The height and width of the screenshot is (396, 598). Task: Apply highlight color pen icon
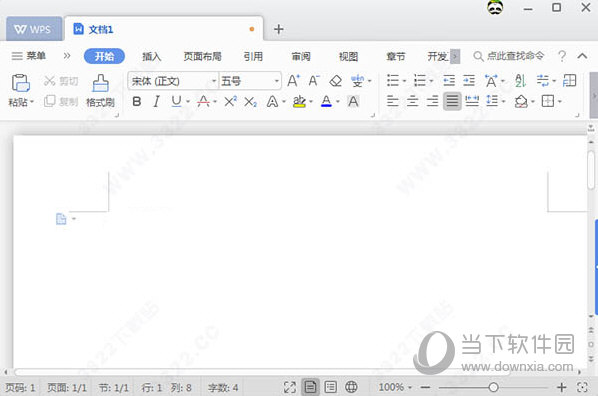299,101
